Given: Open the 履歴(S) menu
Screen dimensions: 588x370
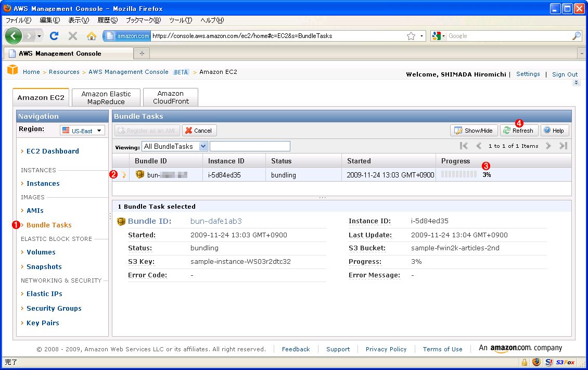Looking at the screenshot, I should [x=108, y=20].
